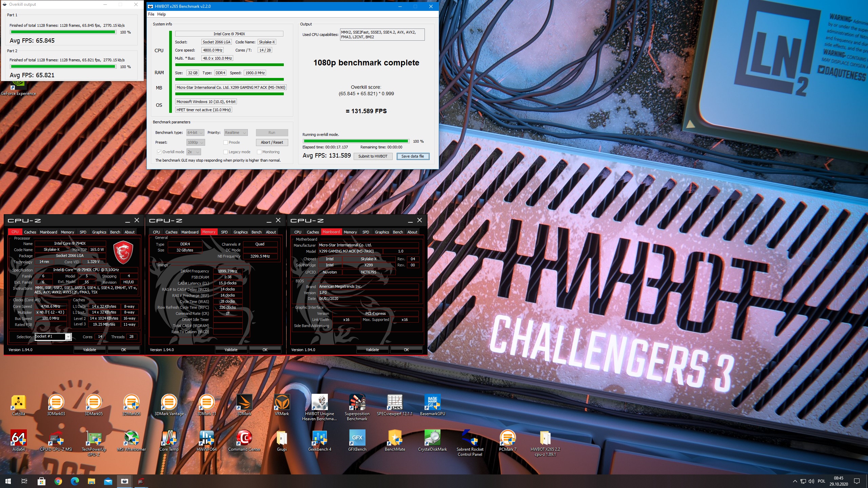This screenshot has width=868, height=488.
Task: Open the File menu in HWBOT x265
Action: click(151, 14)
